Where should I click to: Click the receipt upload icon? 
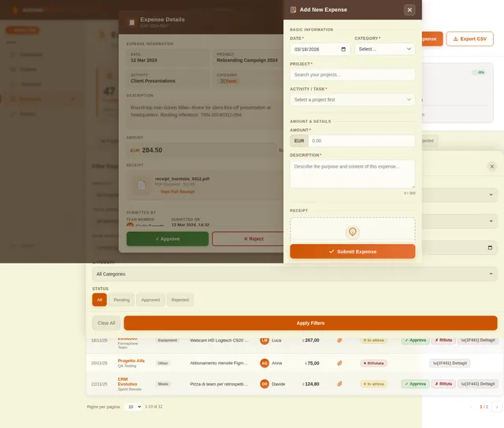352,232
